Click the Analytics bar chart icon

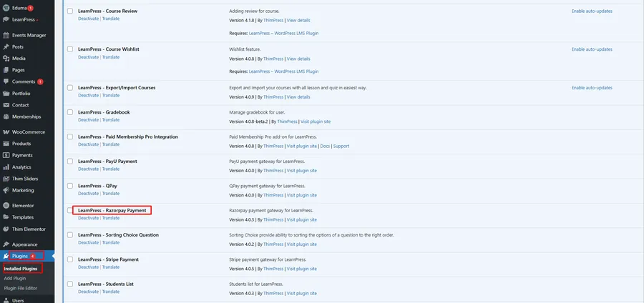point(6,167)
